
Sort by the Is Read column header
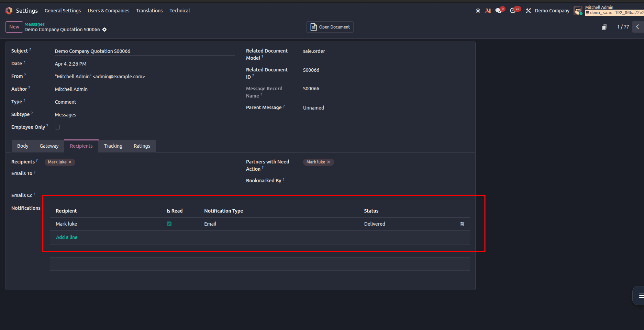pos(175,211)
